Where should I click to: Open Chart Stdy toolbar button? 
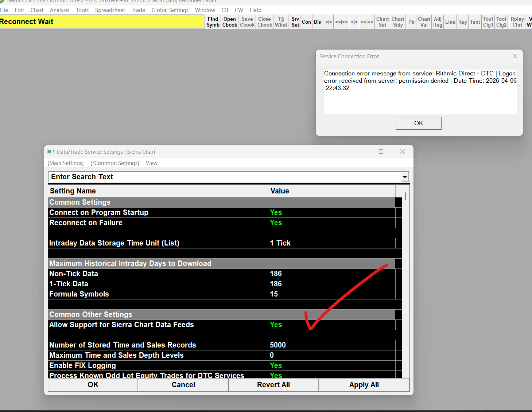tap(398, 22)
